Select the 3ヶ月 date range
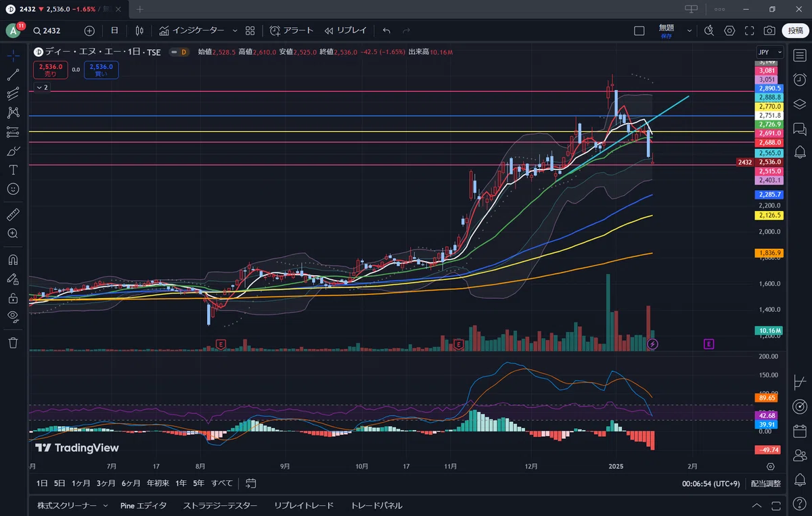 pos(106,484)
